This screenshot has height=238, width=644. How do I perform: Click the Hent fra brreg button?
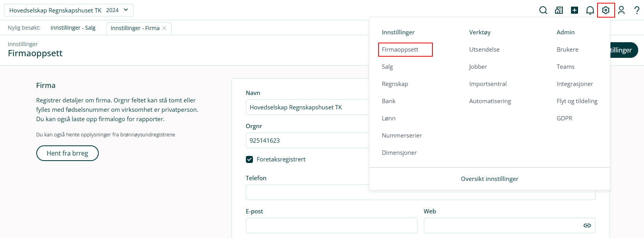pyautogui.click(x=67, y=153)
